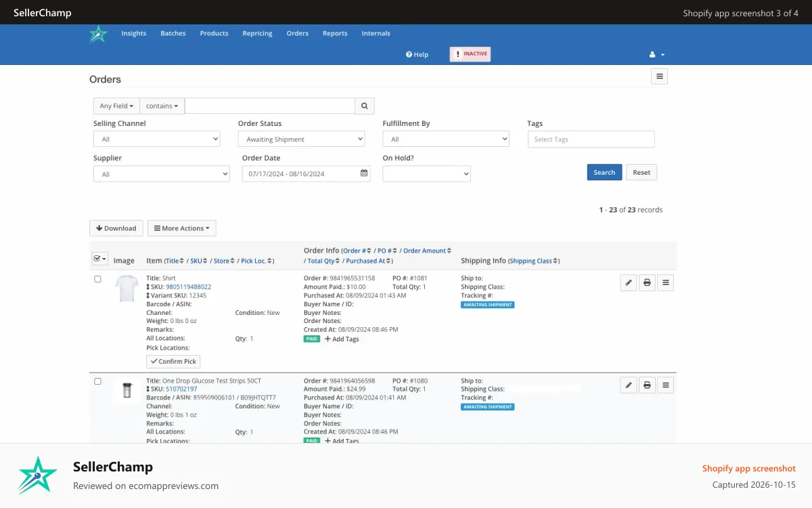Open Help from the navbar
Viewport: 812px width, 508px height.
point(417,55)
